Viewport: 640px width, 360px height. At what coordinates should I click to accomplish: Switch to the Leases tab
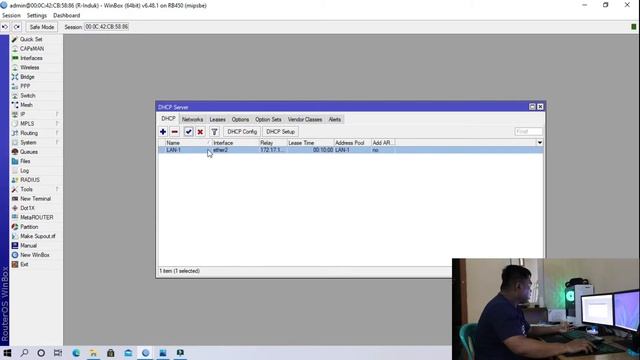[218, 120]
